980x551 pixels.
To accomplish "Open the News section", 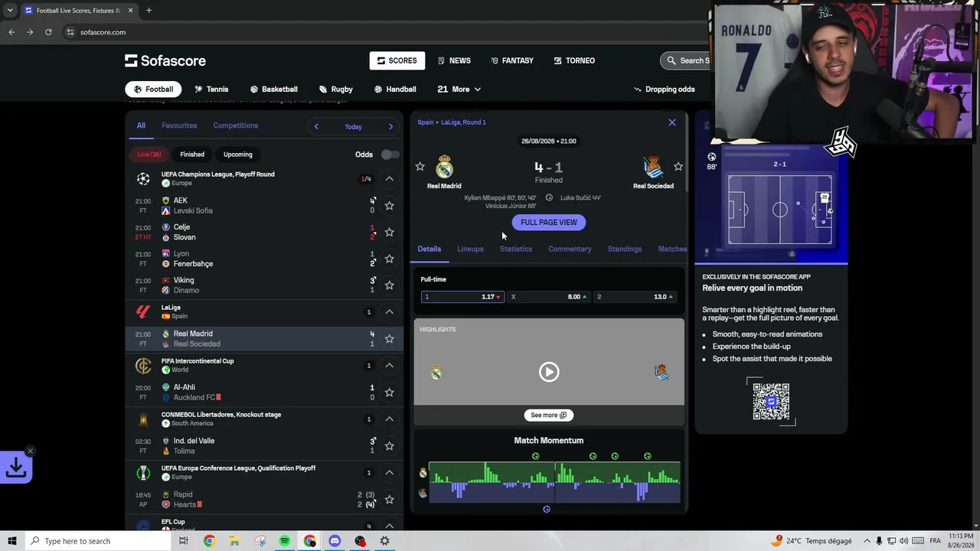I will [x=454, y=60].
